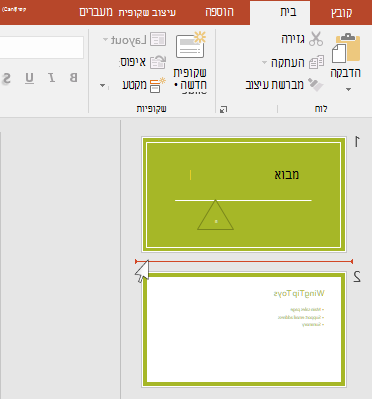
Task: Click the Section (מקטע) icon
Action: pyautogui.click(x=157, y=85)
